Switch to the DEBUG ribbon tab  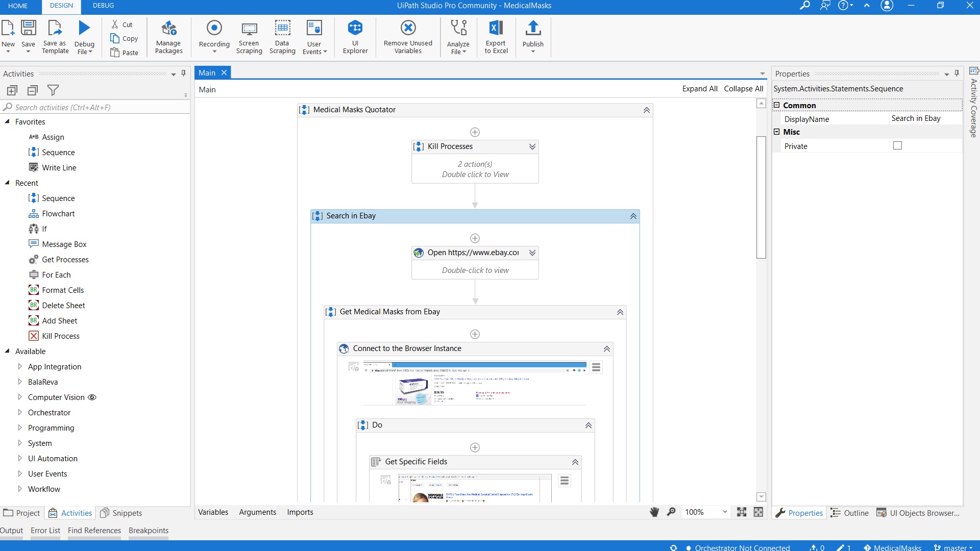point(104,6)
